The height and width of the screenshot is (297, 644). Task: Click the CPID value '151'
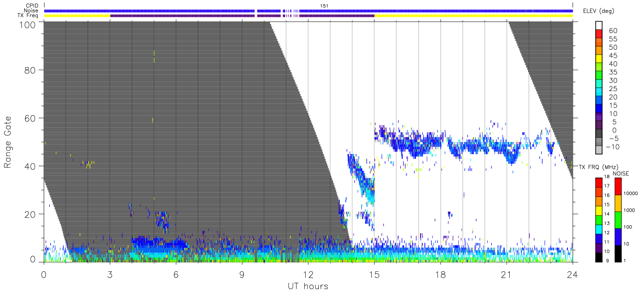coord(325,6)
